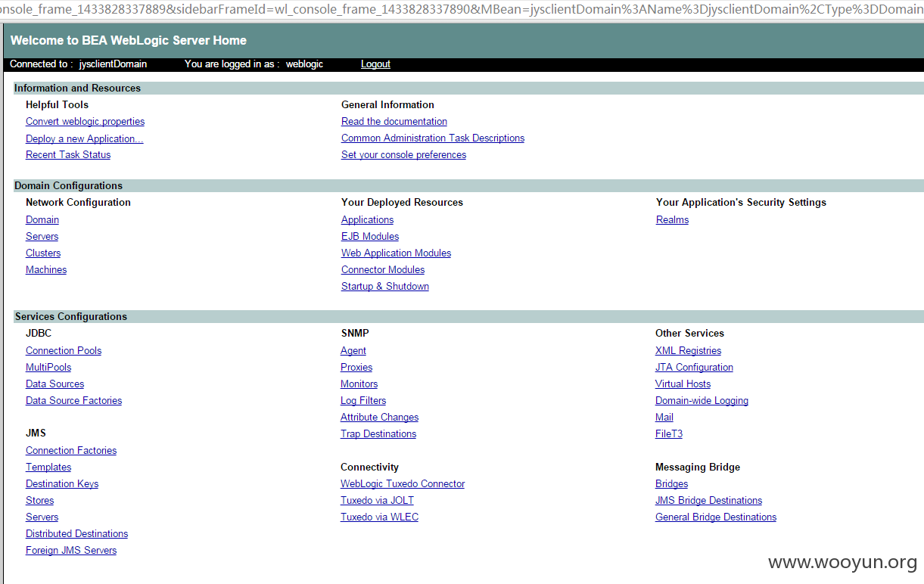Click the jysclientDomain connected domain text

(113, 64)
